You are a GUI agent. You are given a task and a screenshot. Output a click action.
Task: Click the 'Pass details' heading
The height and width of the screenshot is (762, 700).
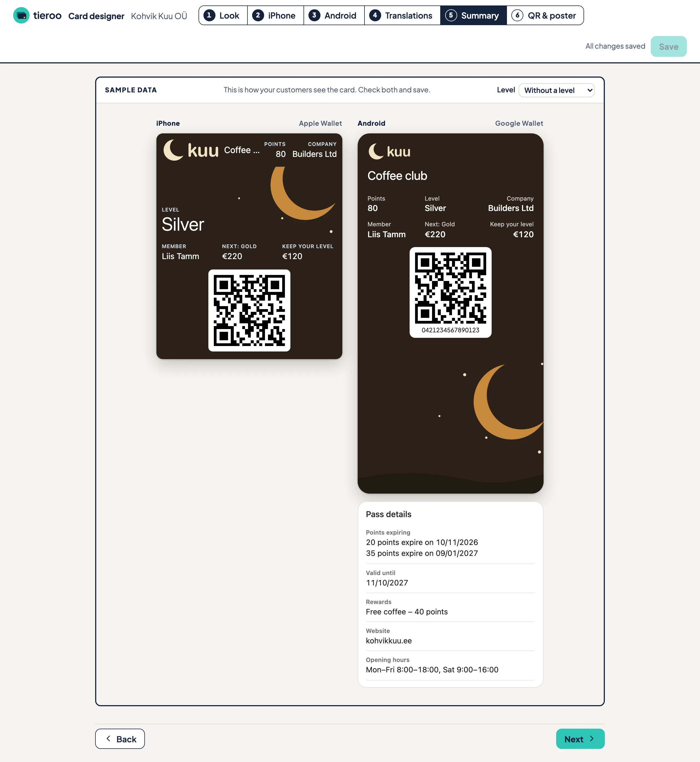(x=388, y=514)
